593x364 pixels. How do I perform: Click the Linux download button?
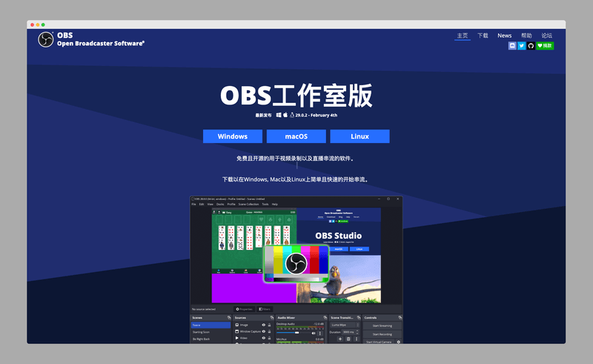pos(360,136)
